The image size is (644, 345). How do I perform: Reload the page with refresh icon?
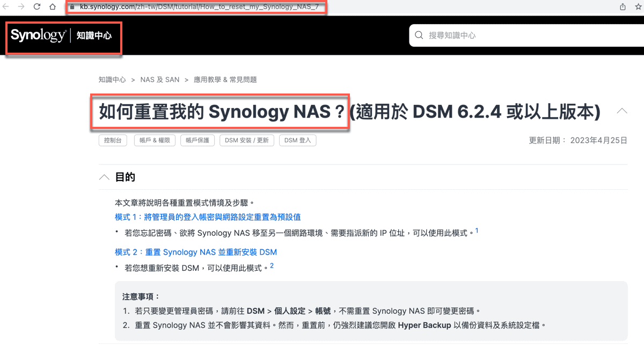click(x=37, y=7)
